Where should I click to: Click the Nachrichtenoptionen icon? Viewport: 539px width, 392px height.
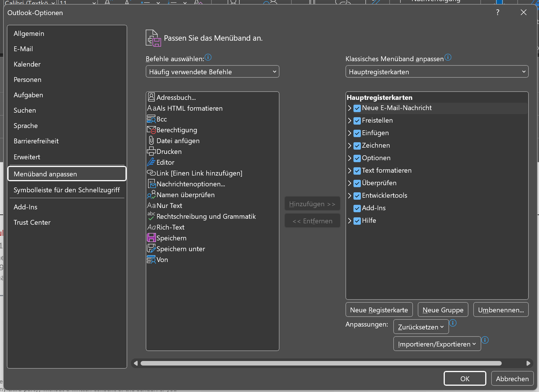coord(152,184)
